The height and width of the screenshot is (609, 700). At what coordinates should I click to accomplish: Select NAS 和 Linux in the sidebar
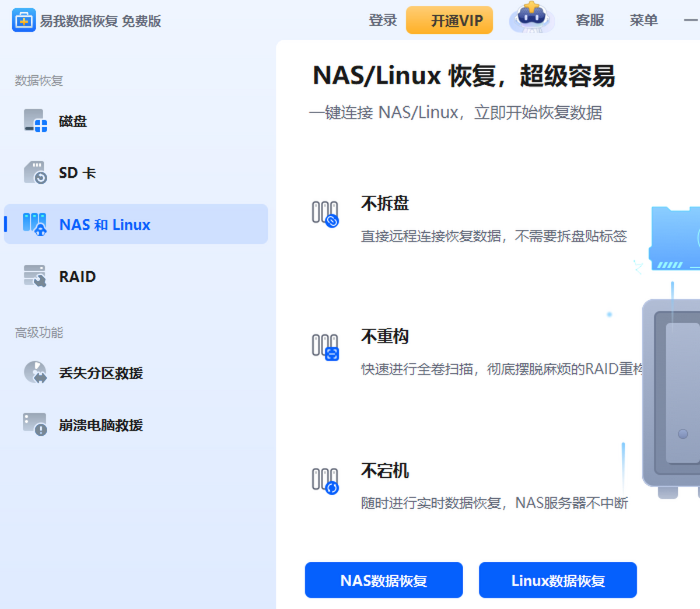[136, 224]
